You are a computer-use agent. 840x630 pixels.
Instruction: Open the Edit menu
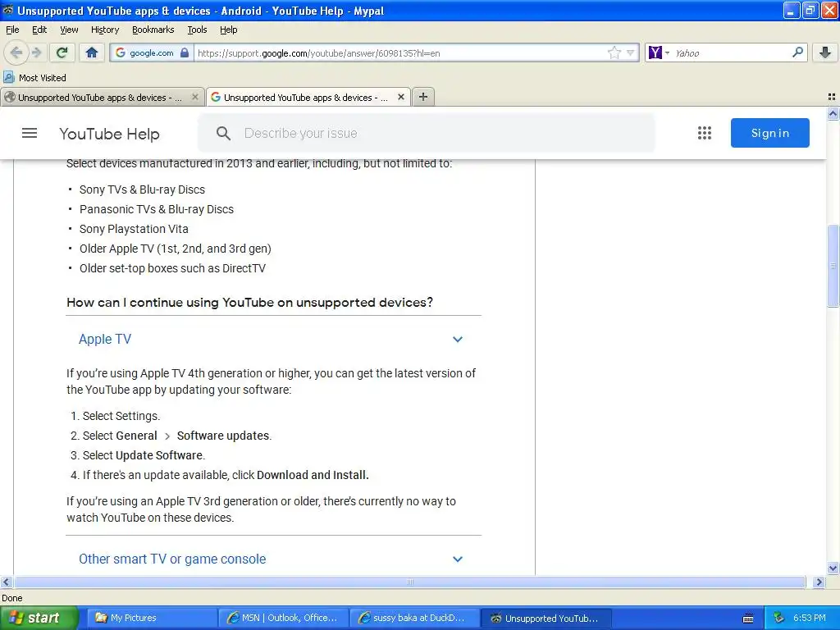(39, 30)
